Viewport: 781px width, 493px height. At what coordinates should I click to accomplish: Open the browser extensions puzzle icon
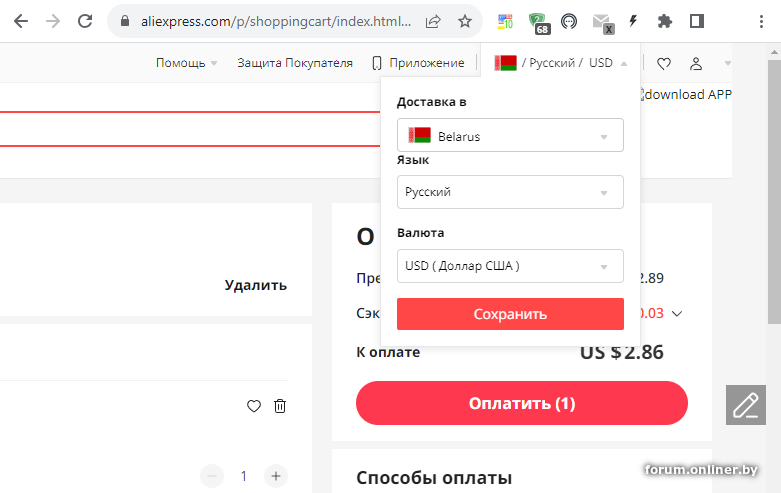coord(665,21)
